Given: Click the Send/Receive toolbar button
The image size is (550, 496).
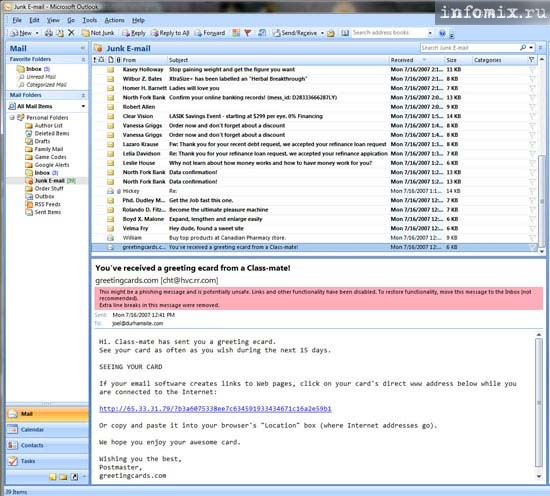Looking at the screenshot, I should [295, 33].
